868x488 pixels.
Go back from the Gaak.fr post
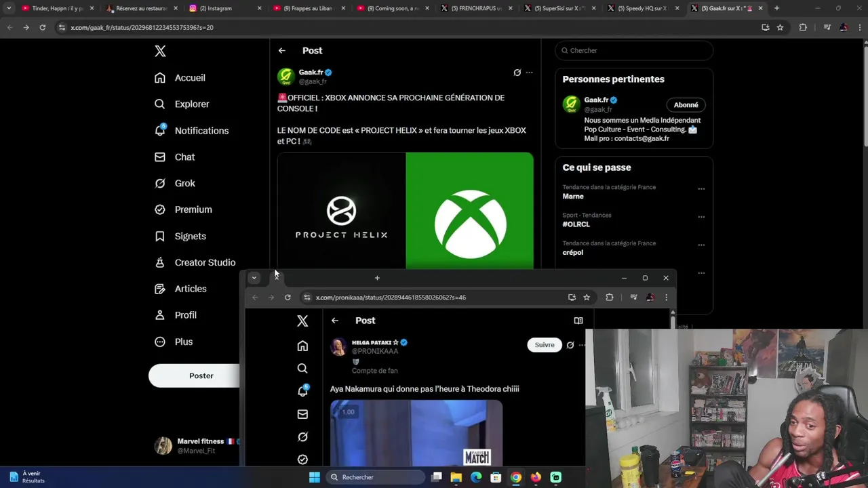[x=282, y=51]
